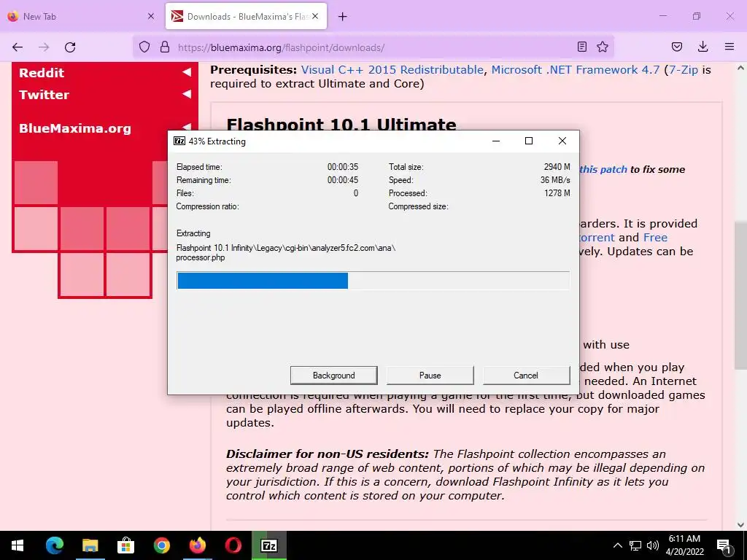
Task: Click the 'Flashpoint 10.1 Ultimate' heading
Action: [341, 123]
